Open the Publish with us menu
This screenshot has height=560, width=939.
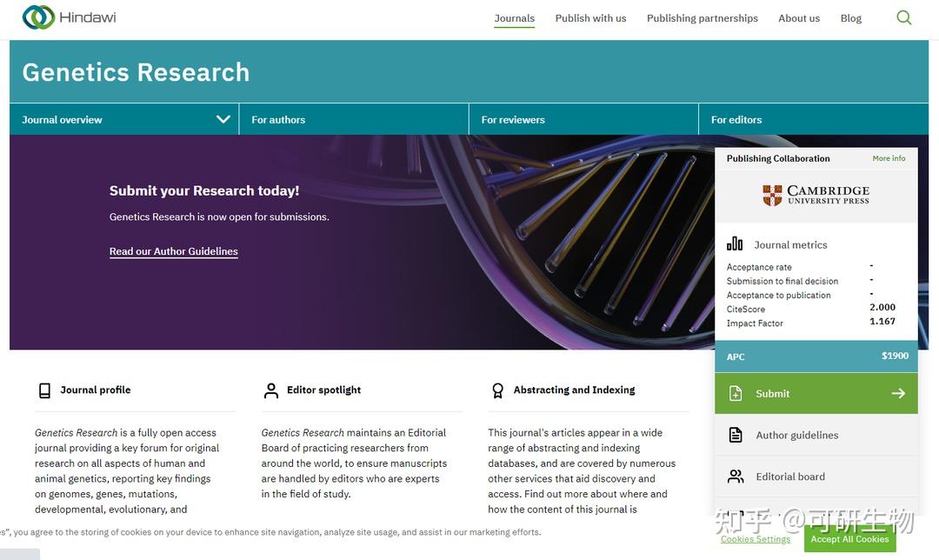click(590, 17)
